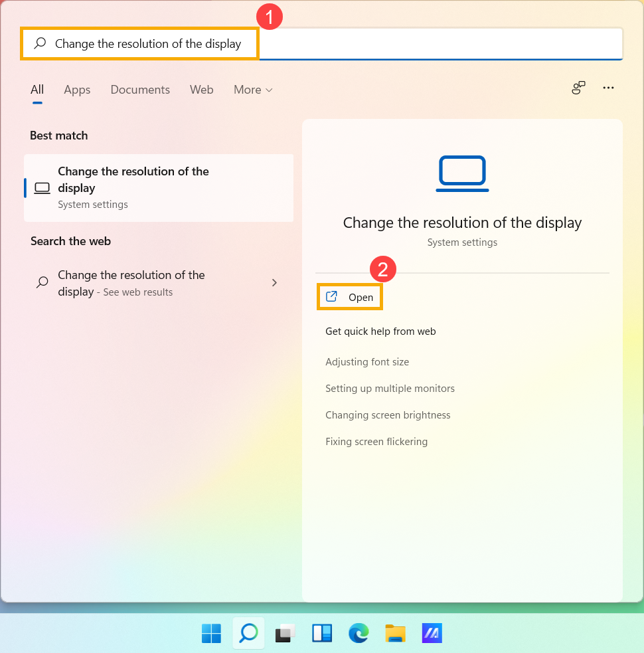This screenshot has width=644, height=653.
Task: Open File Explorer from the taskbar
Action: click(395, 633)
